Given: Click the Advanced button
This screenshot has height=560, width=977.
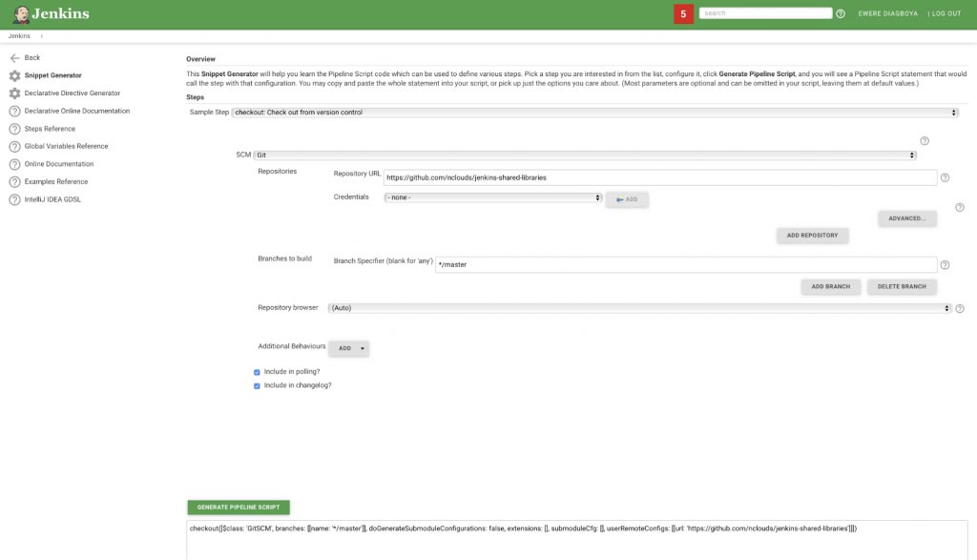Looking at the screenshot, I should pyautogui.click(x=907, y=218).
